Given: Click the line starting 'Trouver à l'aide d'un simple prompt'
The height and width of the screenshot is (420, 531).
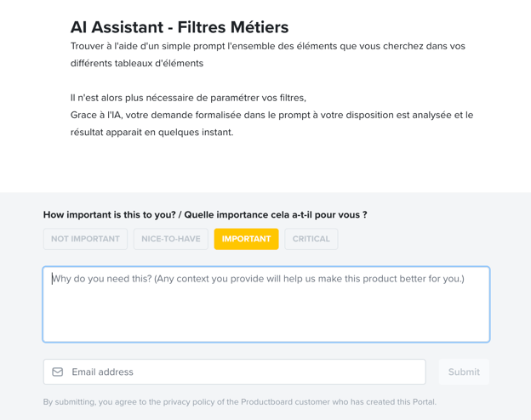Looking at the screenshot, I should (268, 46).
